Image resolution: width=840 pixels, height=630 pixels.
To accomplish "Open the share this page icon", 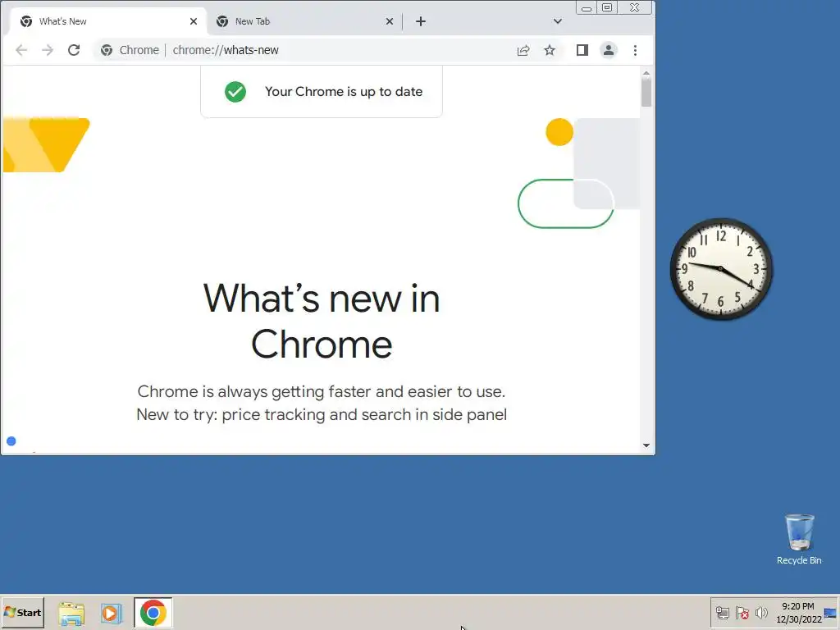I will click(523, 50).
